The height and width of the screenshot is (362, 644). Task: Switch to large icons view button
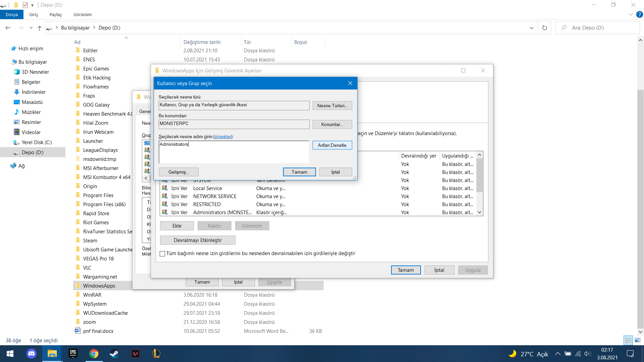(638, 340)
